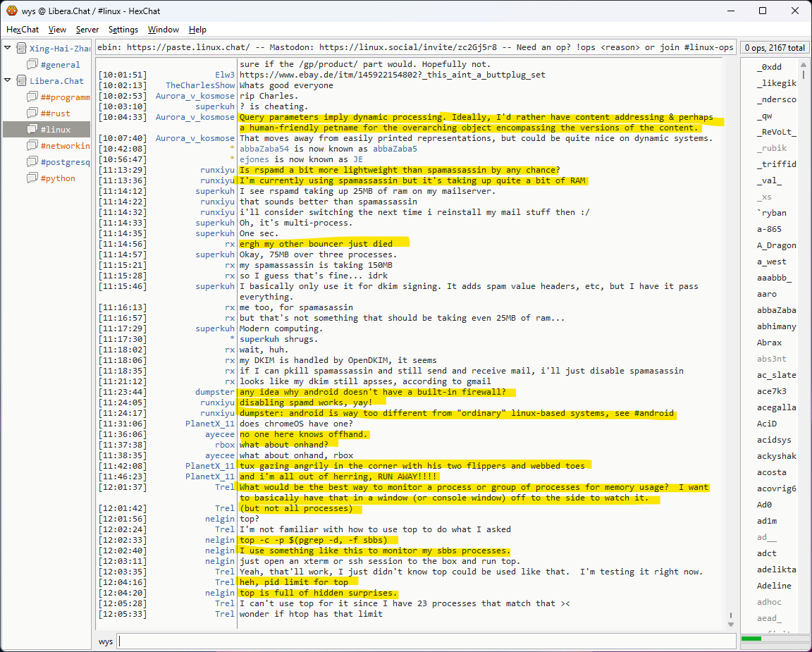
Task: Click the ##programming channel chat icon
Action: coord(32,97)
